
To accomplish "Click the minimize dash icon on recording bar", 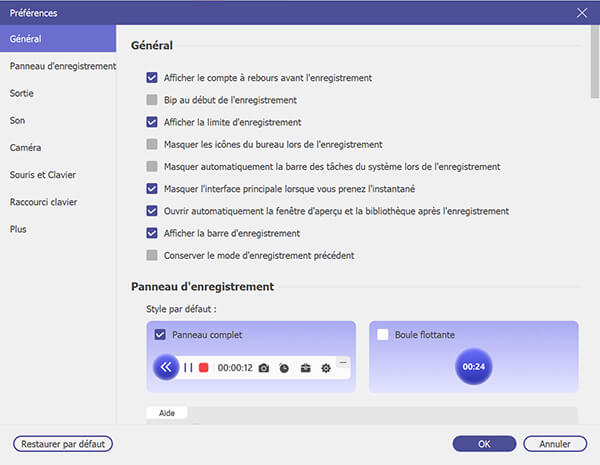I will click(343, 361).
